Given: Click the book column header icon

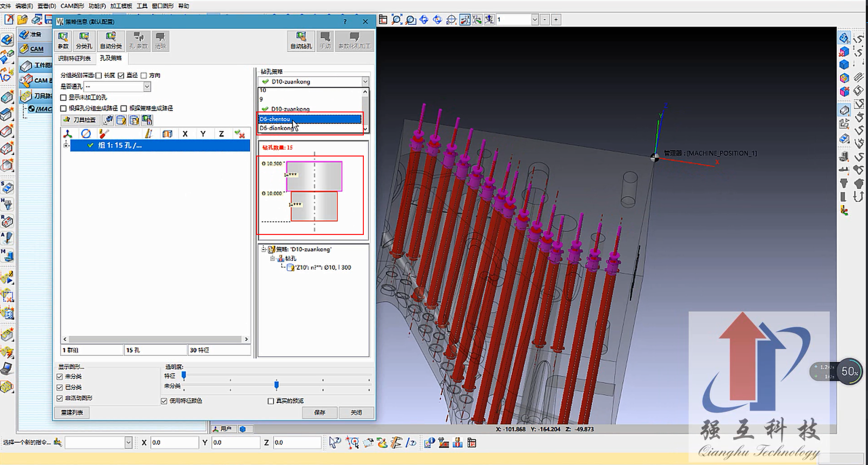Looking at the screenshot, I should [x=167, y=134].
